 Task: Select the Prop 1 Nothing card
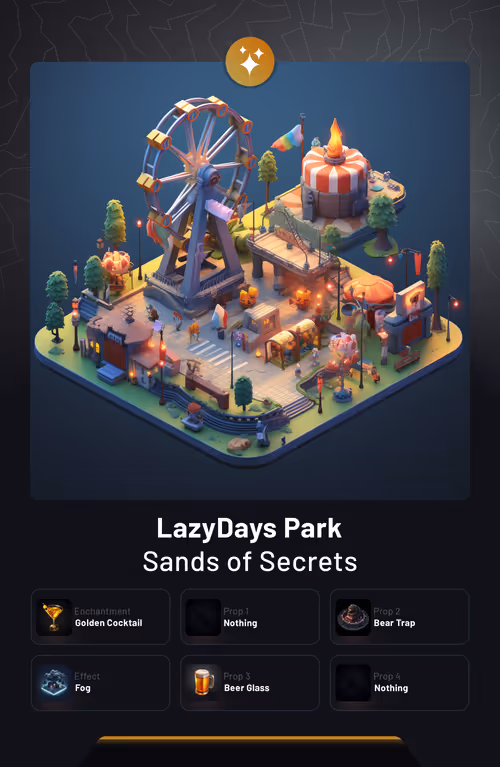click(250, 617)
